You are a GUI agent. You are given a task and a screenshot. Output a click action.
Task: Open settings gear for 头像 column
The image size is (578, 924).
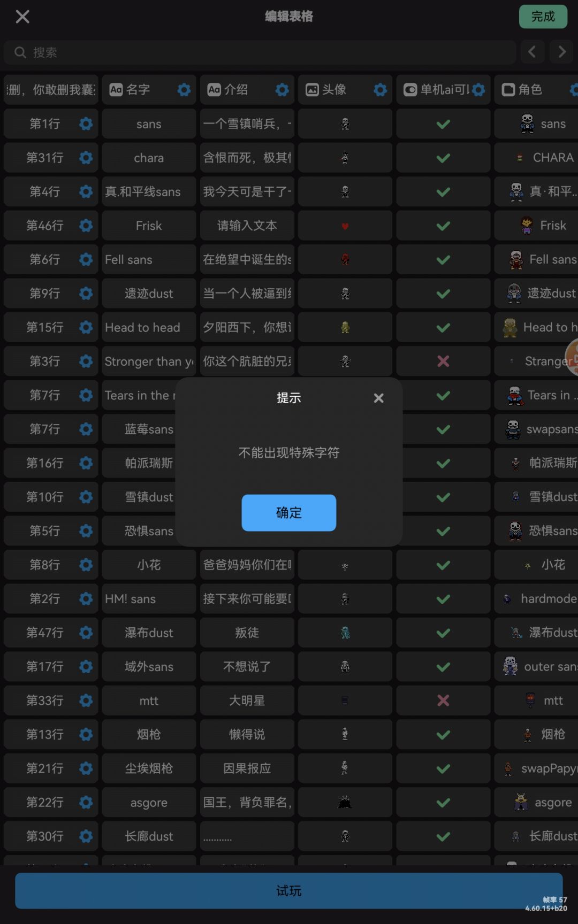[381, 90]
